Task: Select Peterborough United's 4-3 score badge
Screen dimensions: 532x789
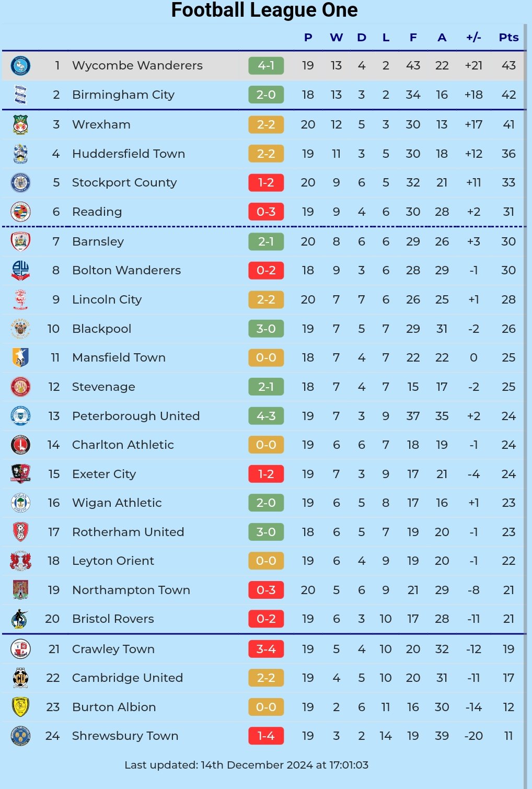Action: (x=266, y=416)
